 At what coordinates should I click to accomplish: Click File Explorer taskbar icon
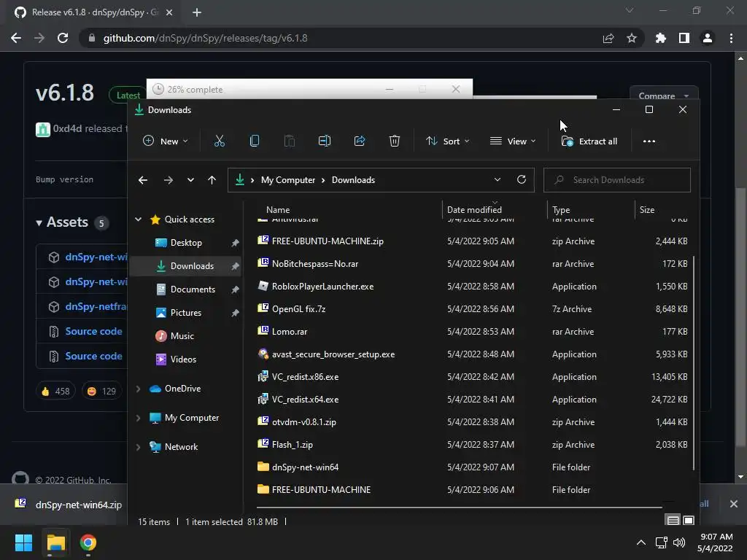coord(55,542)
